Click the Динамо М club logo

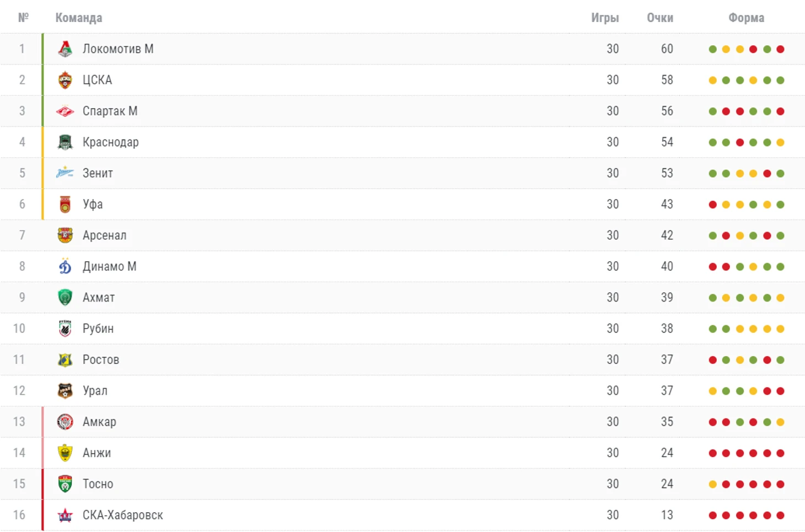[65, 266]
